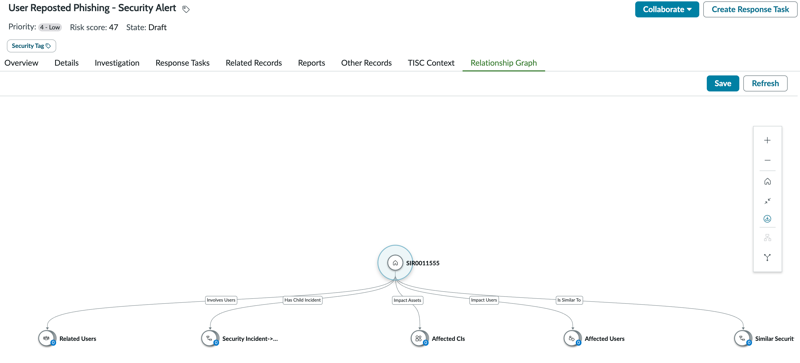Open the Collaborate dropdown
Viewport: 800px width, 363px height.
click(x=667, y=9)
